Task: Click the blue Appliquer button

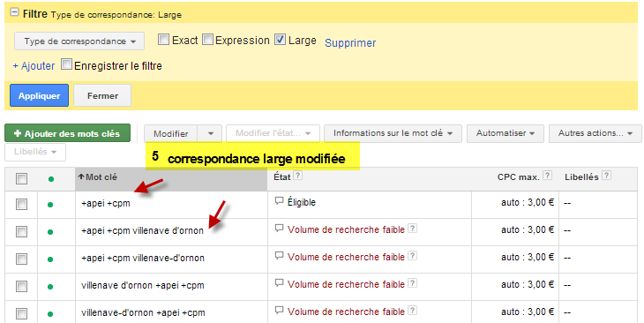Action: click(x=39, y=95)
